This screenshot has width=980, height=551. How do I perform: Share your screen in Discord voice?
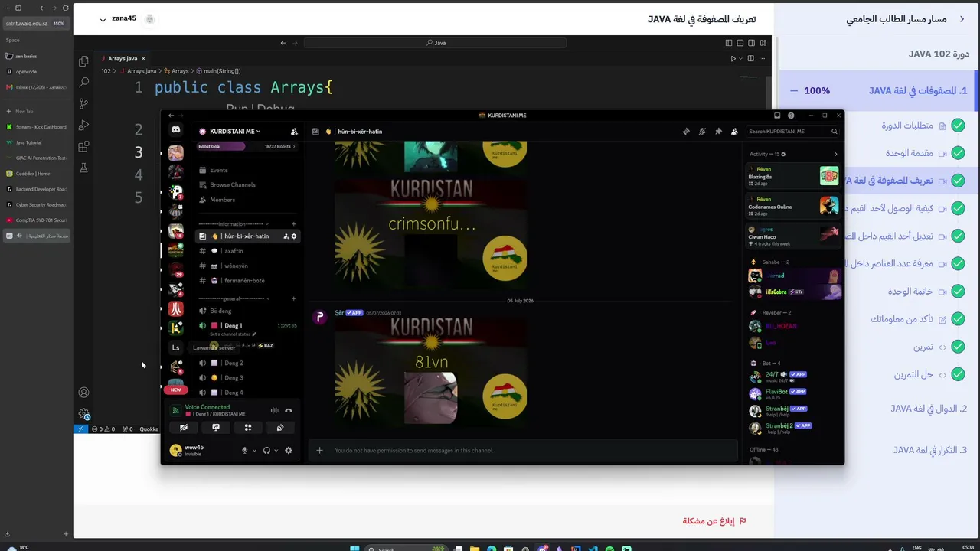[x=216, y=428]
